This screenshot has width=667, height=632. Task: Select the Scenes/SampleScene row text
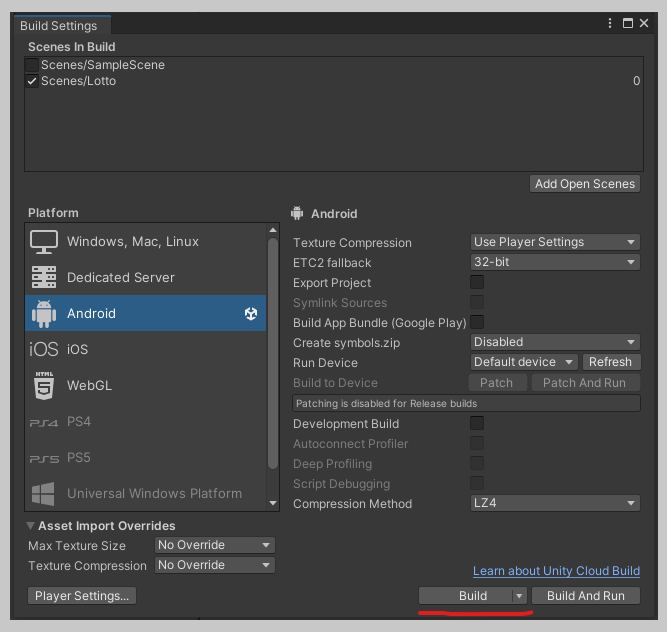[103, 65]
